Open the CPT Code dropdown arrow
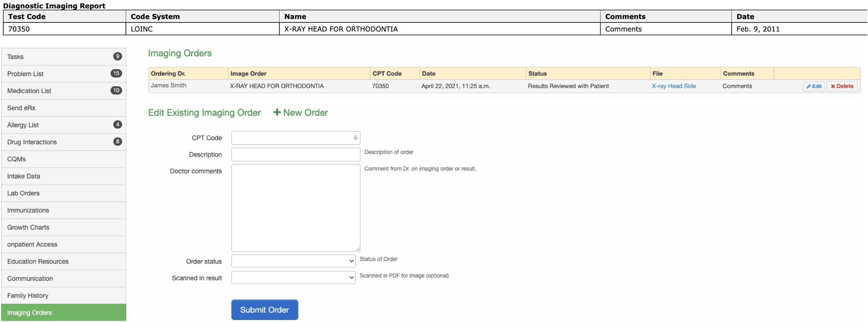The height and width of the screenshot is (322, 868). [x=355, y=138]
